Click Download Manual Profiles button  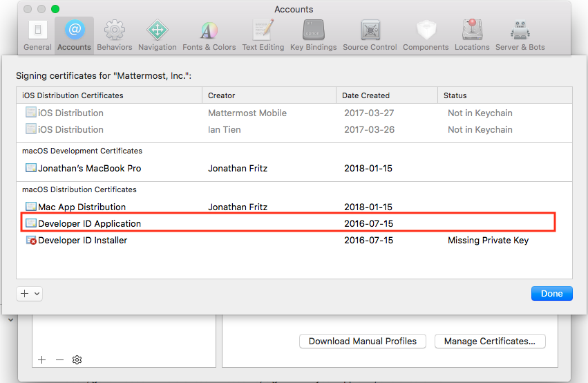362,341
